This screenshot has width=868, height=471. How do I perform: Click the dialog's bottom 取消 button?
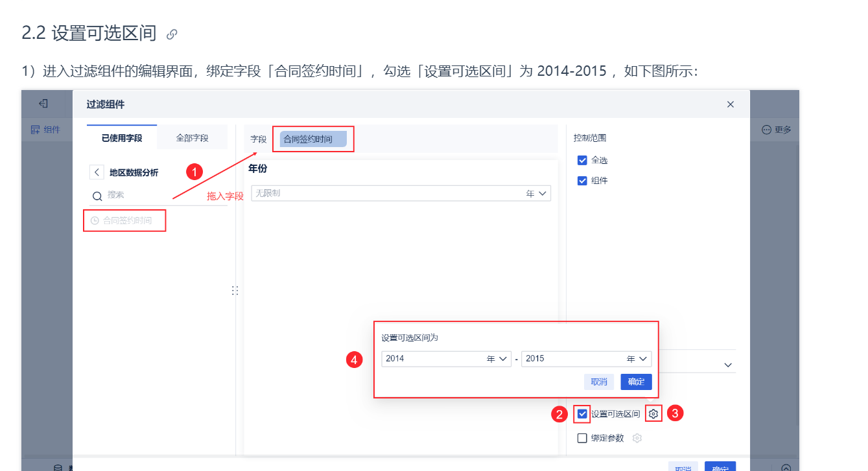[683, 466]
